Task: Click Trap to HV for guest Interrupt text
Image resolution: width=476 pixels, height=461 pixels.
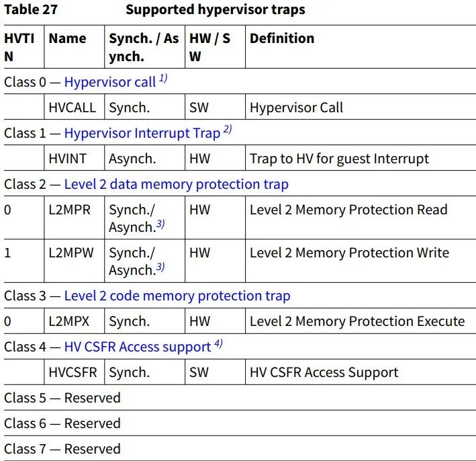Action: coord(340,159)
